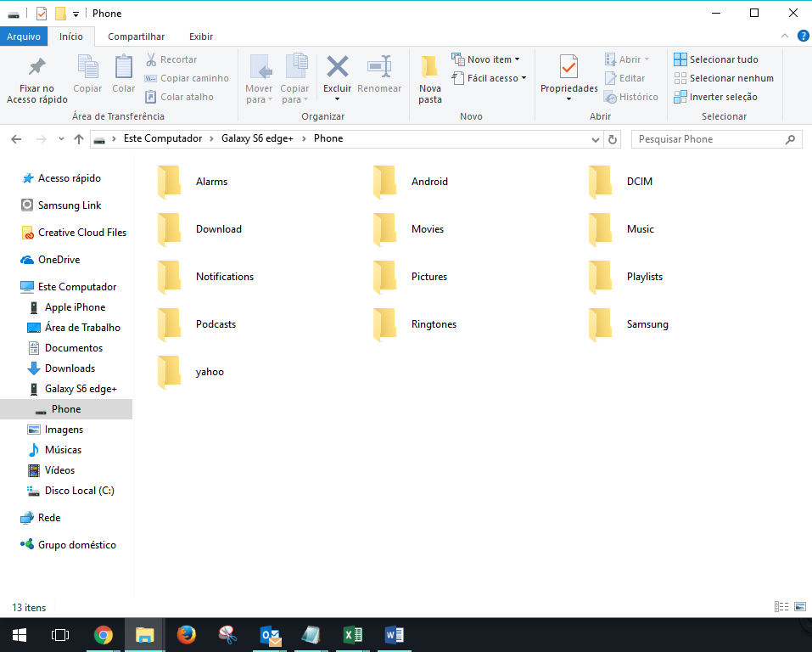Refresh the folder with the reload icon
This screenshot has width=812, height=652.
612,139
